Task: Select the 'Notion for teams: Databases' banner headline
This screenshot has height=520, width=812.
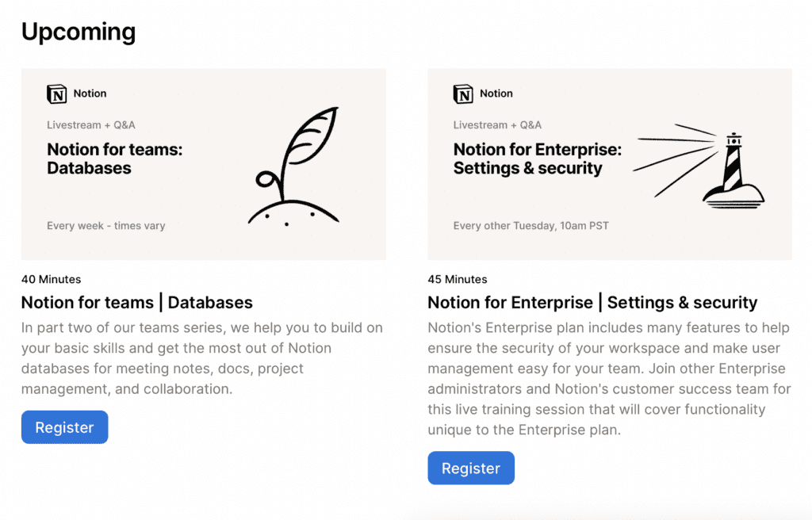Action: pyautogui.click(x=114, y=159)
